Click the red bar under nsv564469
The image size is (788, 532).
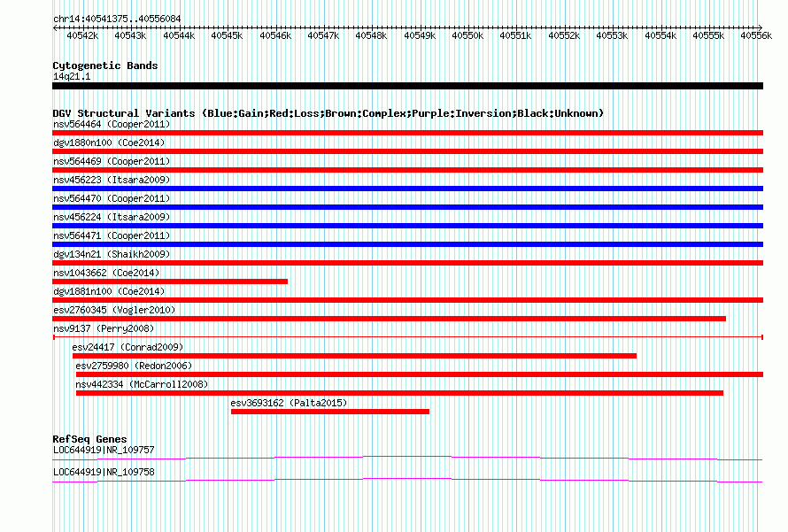(x=407, y=170)
